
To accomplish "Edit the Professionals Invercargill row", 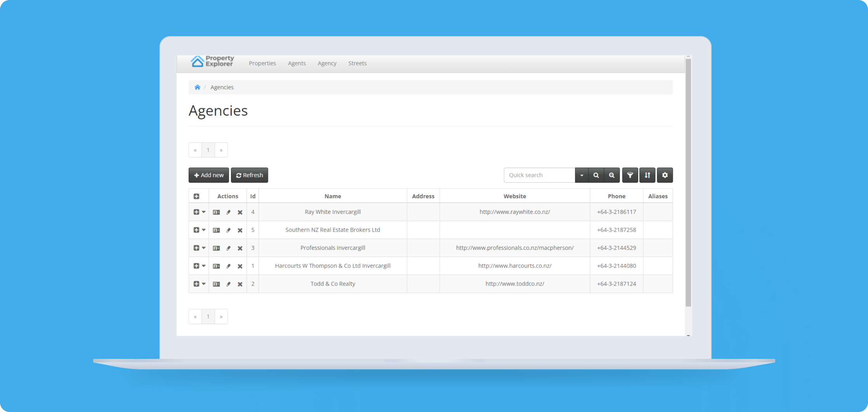I will tap(229, 248).
